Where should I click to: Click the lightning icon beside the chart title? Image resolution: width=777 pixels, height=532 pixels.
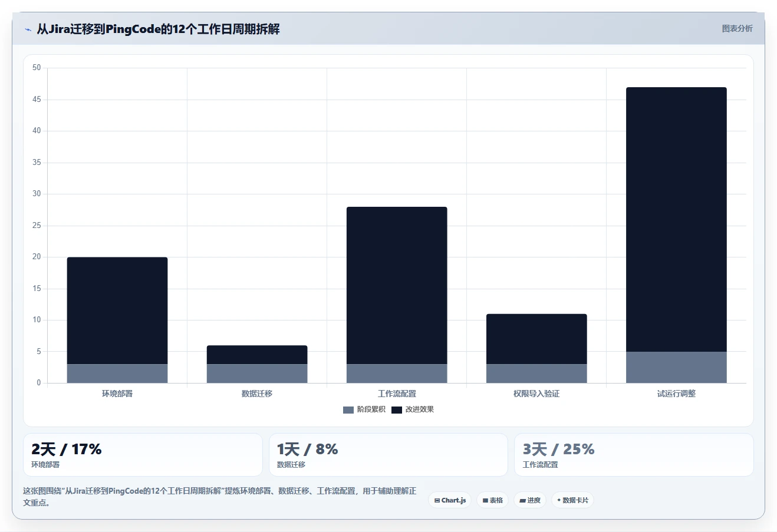[x=28, y=29]
